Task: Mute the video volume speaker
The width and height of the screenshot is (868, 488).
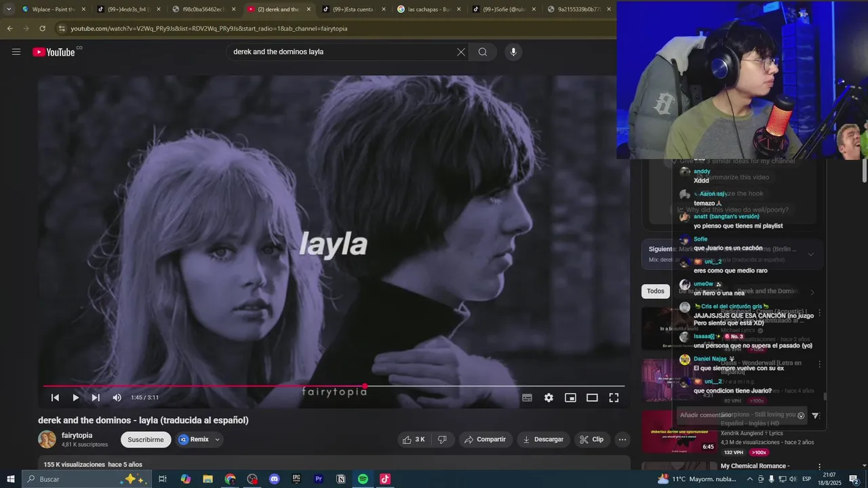Action: coord(117,398)
